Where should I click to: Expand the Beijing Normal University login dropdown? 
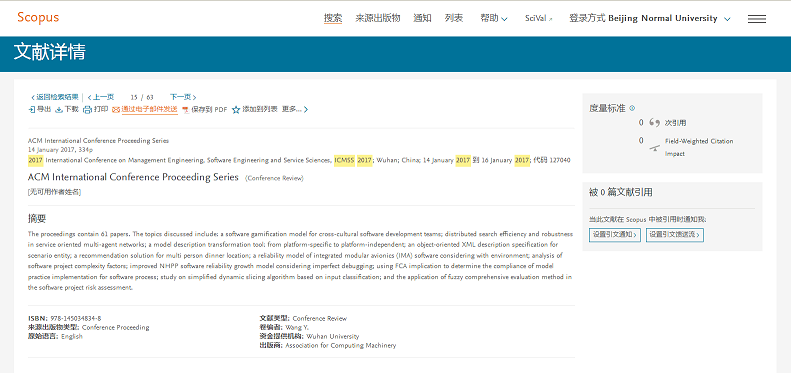tap(650, 19)
